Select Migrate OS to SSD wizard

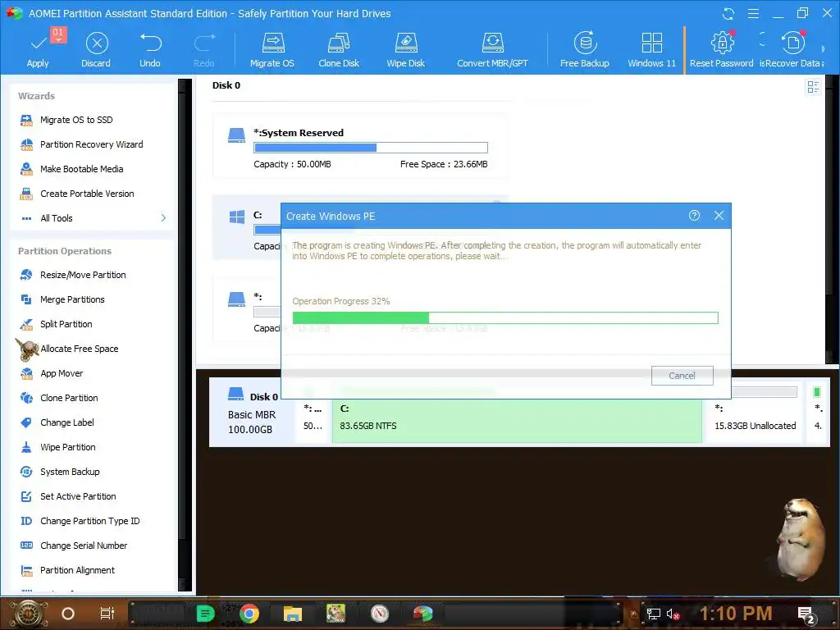point(76,120)
